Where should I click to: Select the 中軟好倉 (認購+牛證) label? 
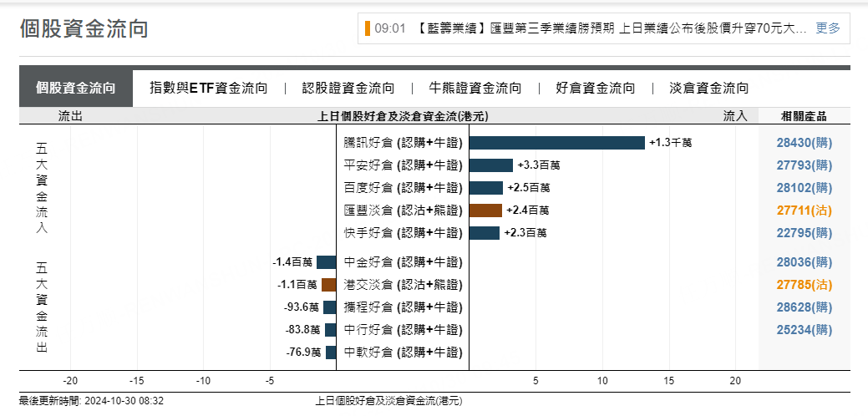point(403,353)
